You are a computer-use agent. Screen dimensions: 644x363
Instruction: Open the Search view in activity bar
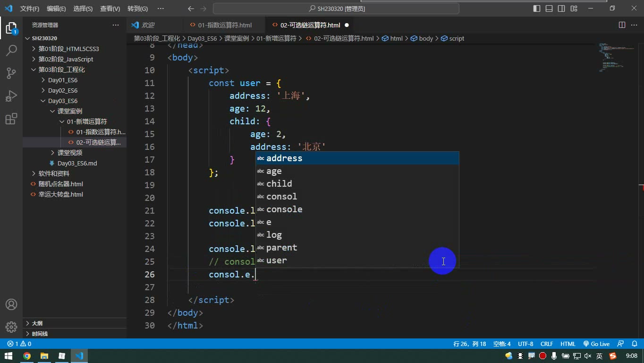[x=11, y=50]
